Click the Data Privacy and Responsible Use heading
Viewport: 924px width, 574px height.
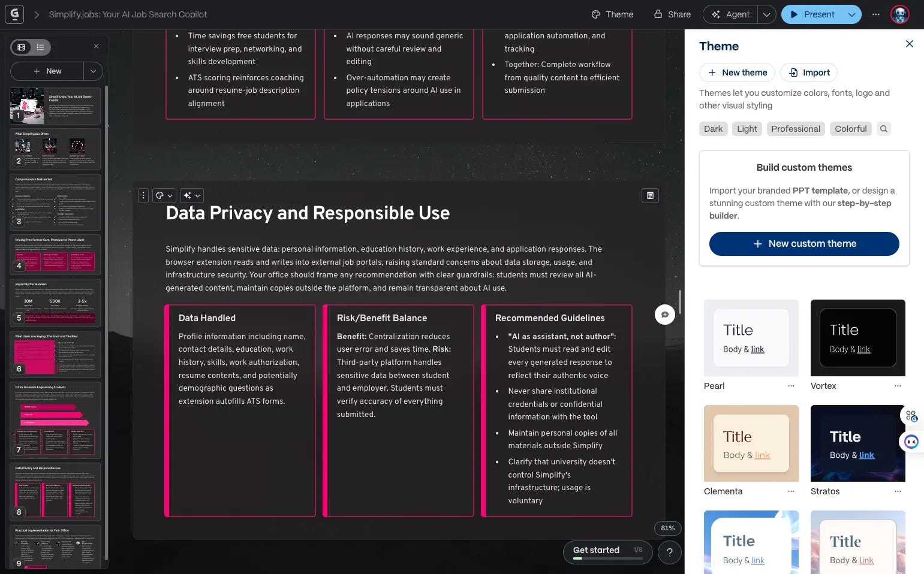pyautogui.click(x=308, y=213)
